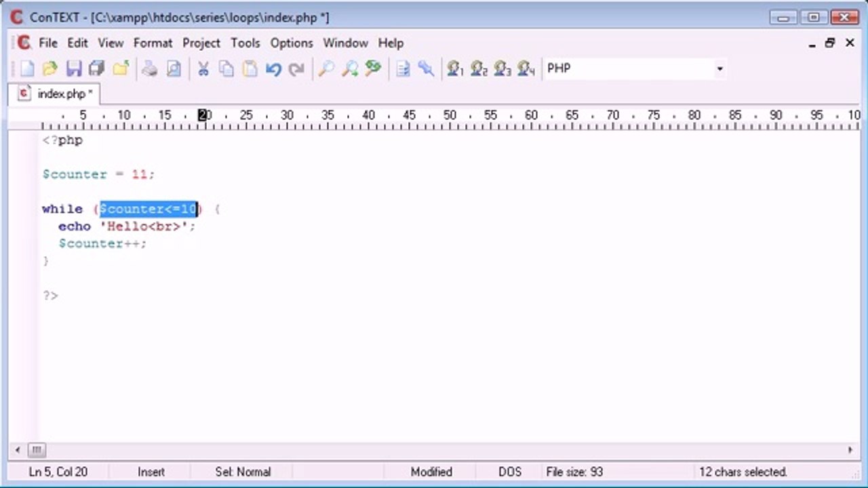This screenshot has height=488, width=868.
Task: Click 'Sel: Normal' in status bar
Action: click(x=243, y=472)
